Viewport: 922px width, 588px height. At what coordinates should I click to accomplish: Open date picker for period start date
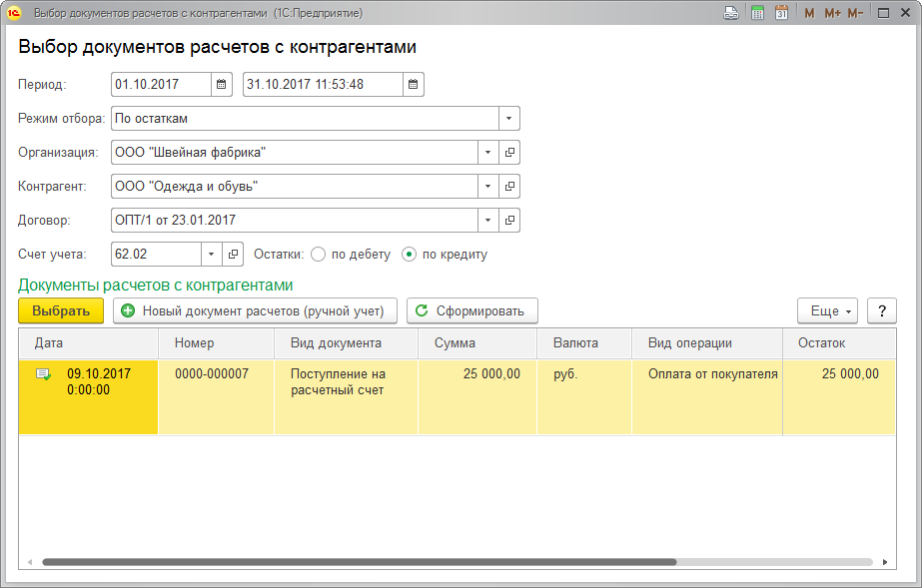[223, 85]
